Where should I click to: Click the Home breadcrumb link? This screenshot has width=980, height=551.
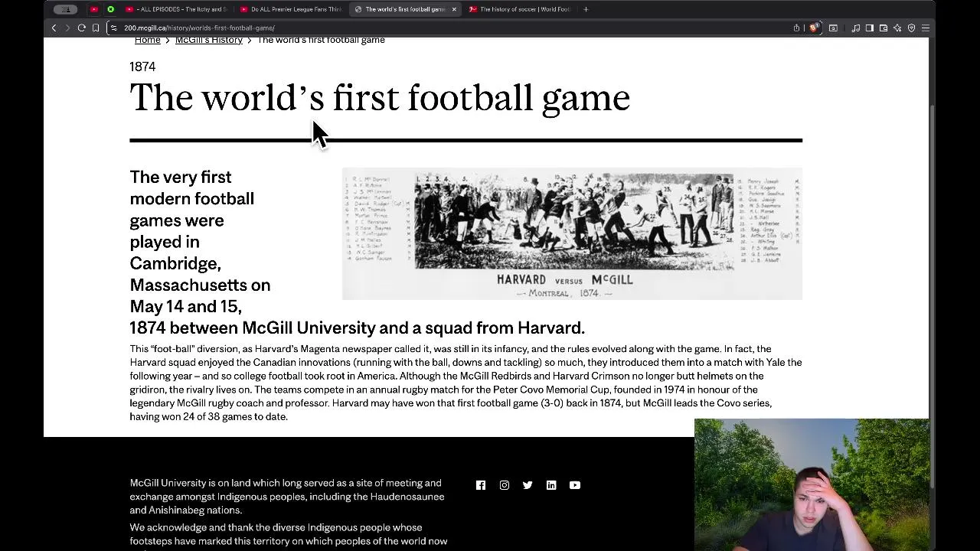pyautogui.click(x=148, y=40)
